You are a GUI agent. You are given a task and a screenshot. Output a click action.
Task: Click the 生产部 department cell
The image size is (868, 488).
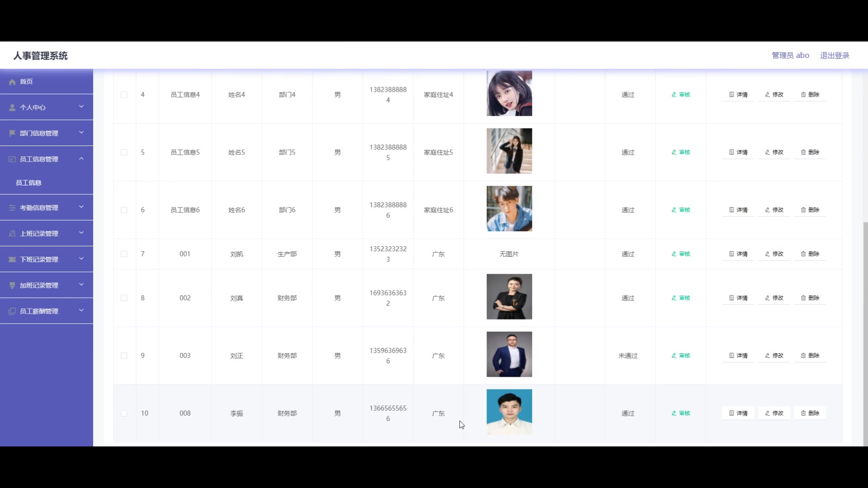point(287,254)
